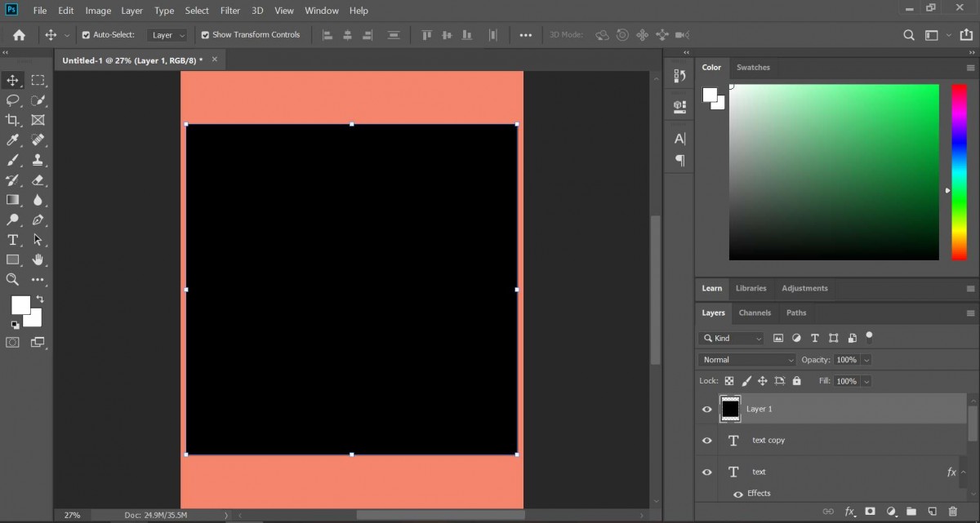
Task: Close the Untitled-1 document tab
Action: (x=215, y=60)
